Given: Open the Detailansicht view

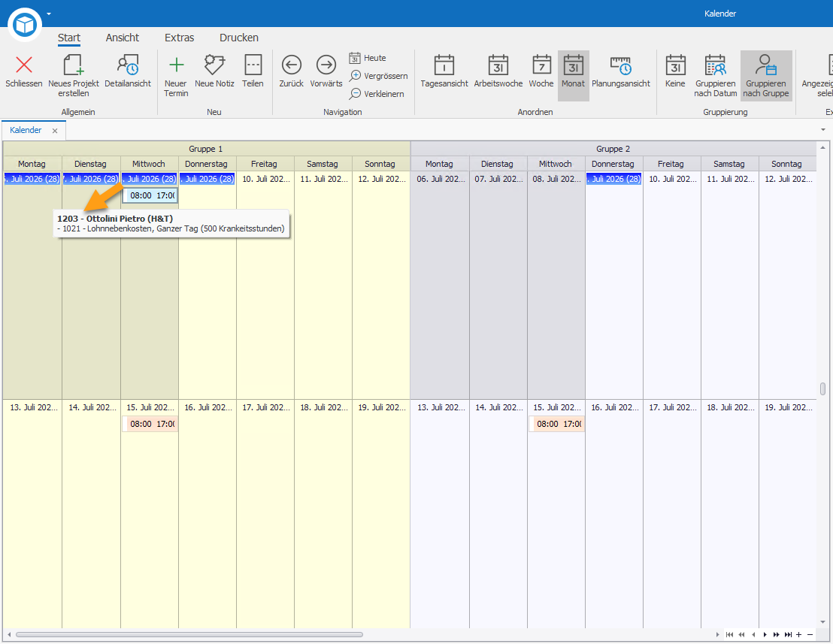Looking at the screenshot, I should 128,71.
